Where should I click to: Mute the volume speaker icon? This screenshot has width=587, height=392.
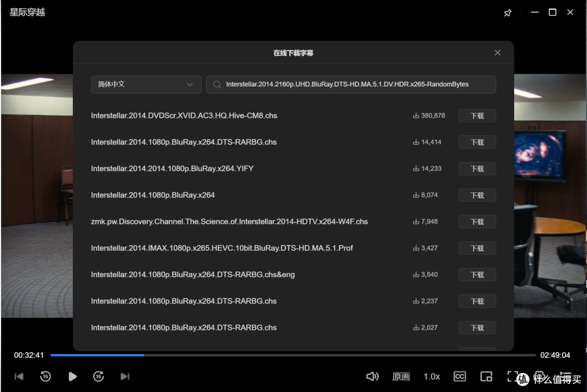coord(372,376)
